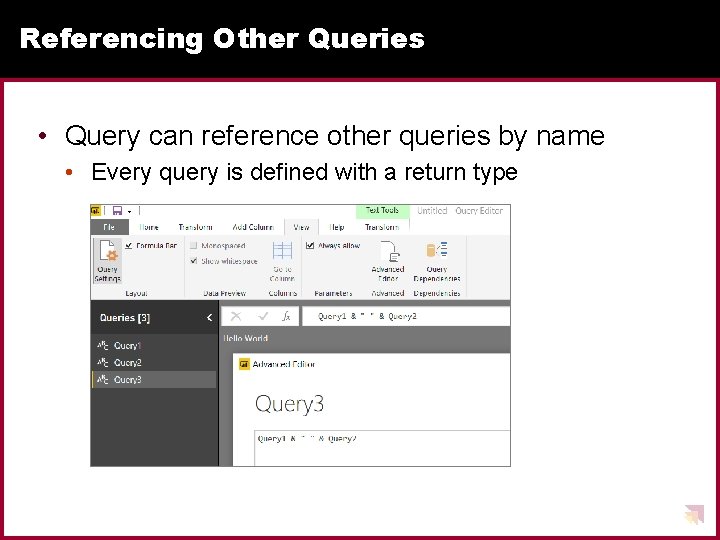This screenshot has width=720, height=540.
Task: Click the formula bar input field
Action: (x=406, y=316)
